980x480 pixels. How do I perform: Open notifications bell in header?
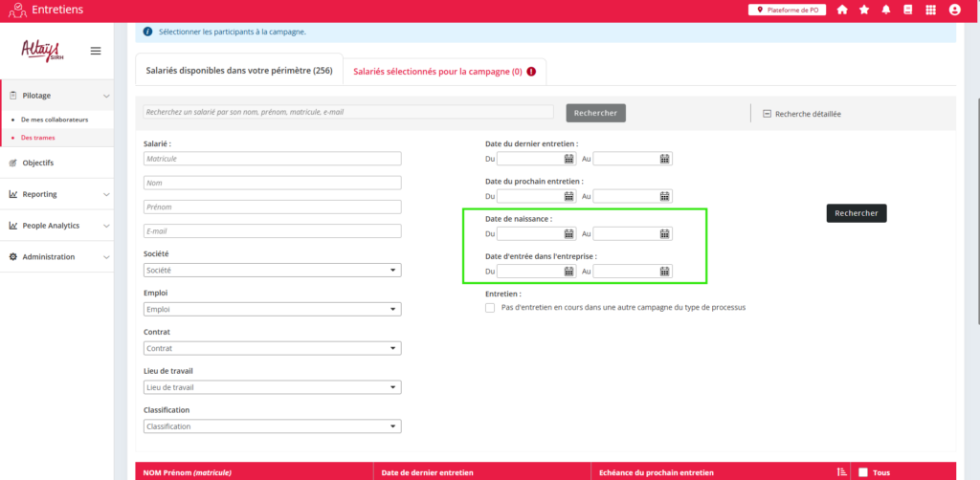point(886,10)
